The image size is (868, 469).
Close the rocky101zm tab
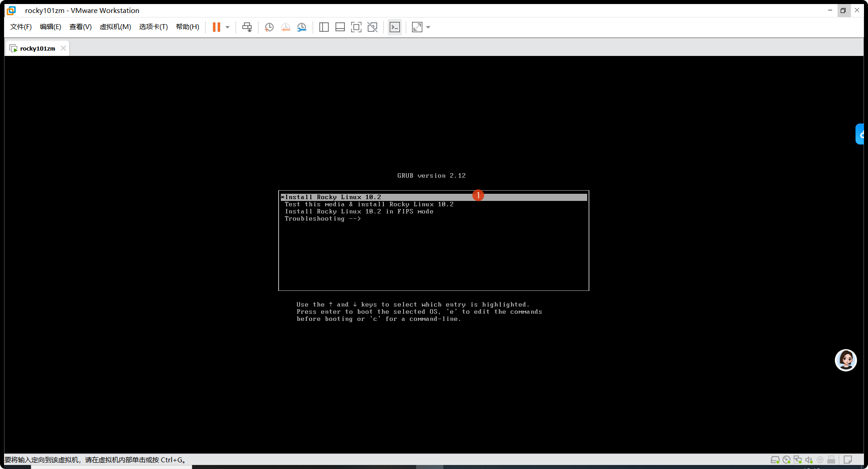(x=63, y=48)
